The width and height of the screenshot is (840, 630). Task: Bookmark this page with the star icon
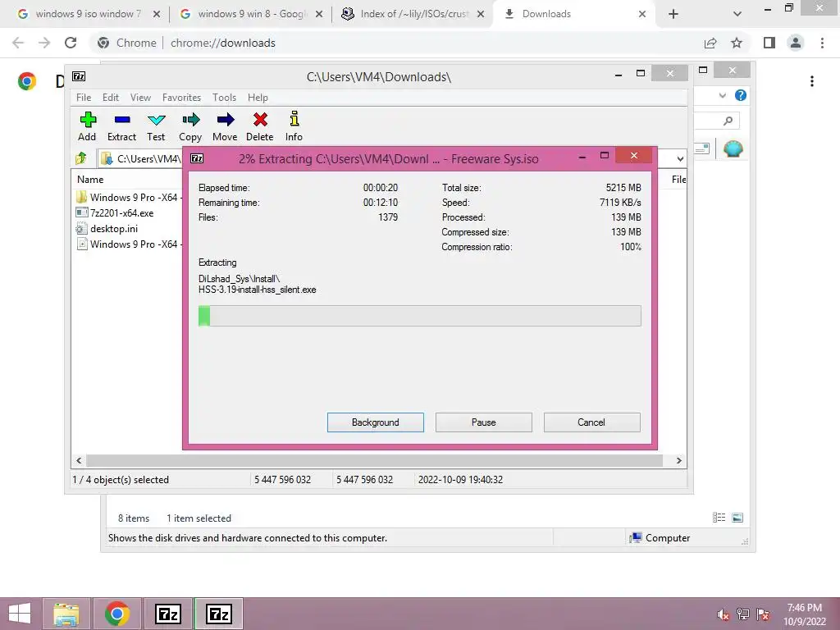coord(737,43)
